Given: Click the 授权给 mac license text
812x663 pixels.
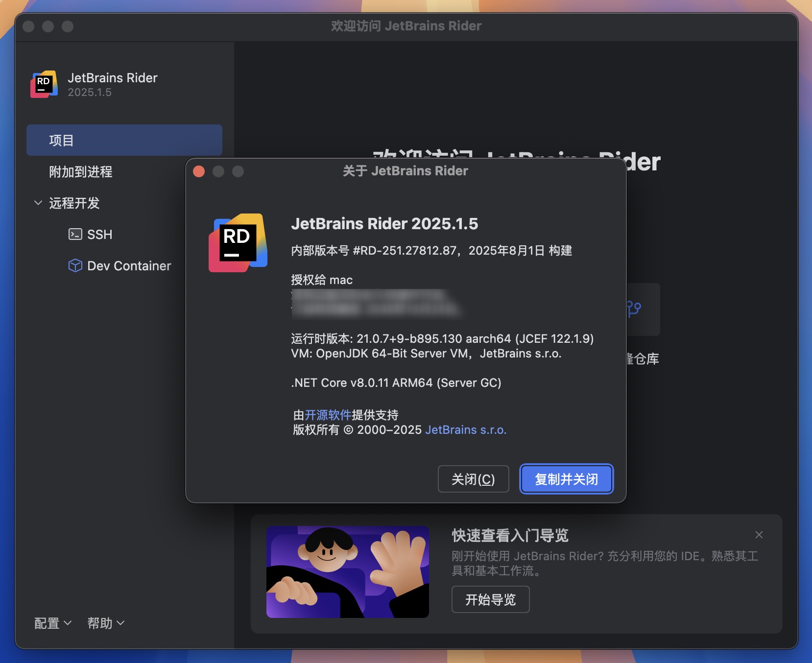Looking at the screenshot, I should [x=322, y=280].
